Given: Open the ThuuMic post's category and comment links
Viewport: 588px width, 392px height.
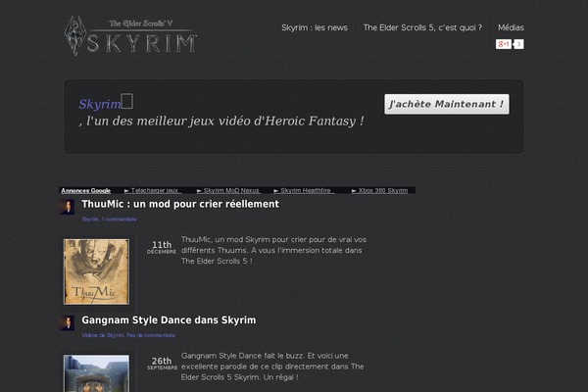Looking at the screenshot, I should (x=109, y=220).
